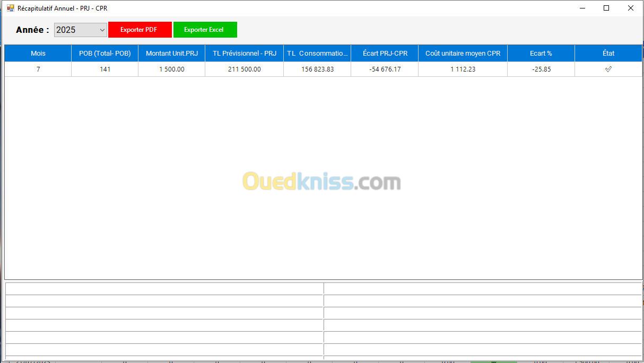Select the cell showing month 7
This screenshot has width=644, height=363.
point(38,69)
